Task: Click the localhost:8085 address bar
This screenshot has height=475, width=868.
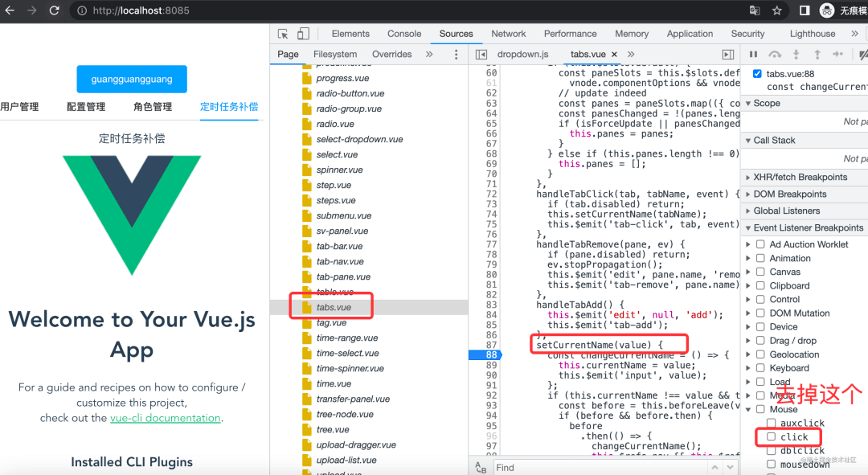Action: tap(141, 10)
